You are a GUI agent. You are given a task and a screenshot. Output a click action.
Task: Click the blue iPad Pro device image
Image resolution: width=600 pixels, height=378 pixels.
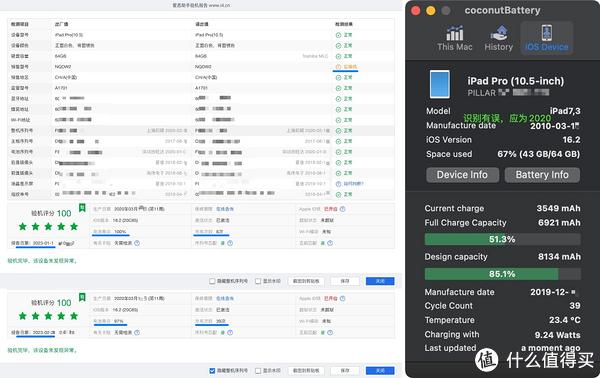440,84
